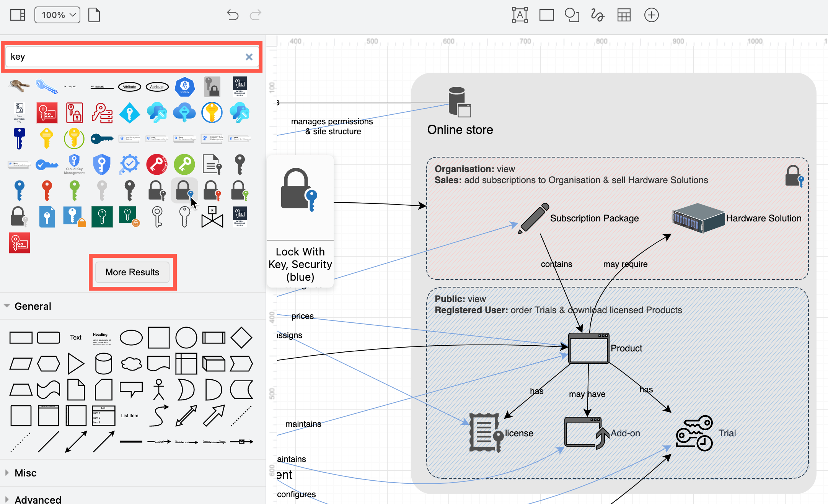
Task: Select the freehand drawing tool
Action: (597, 15)
